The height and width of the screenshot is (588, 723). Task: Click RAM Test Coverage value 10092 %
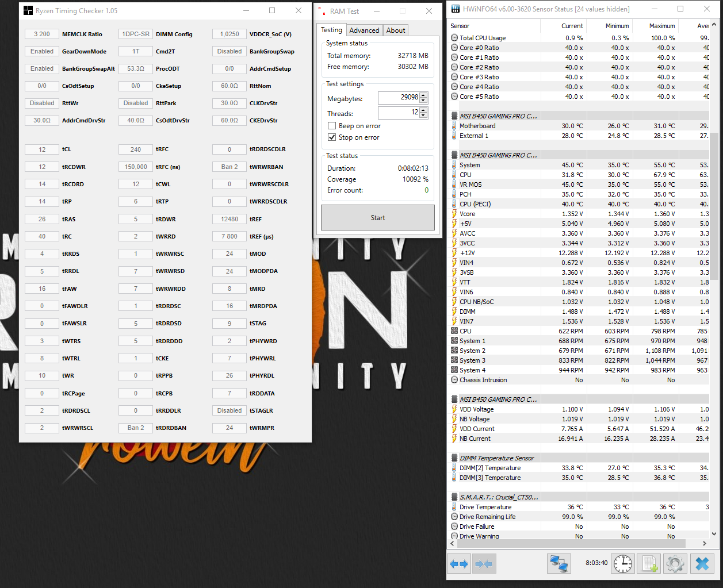tap(415, 179)
